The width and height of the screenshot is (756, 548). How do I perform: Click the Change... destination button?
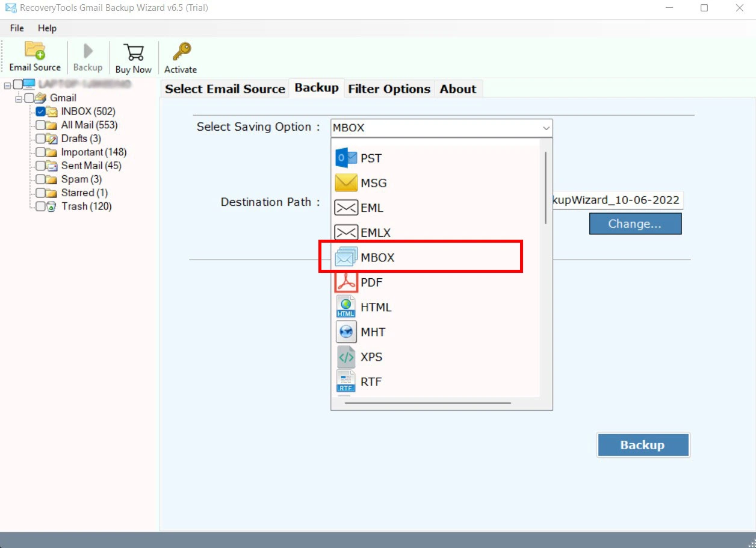tap(635, 224)
